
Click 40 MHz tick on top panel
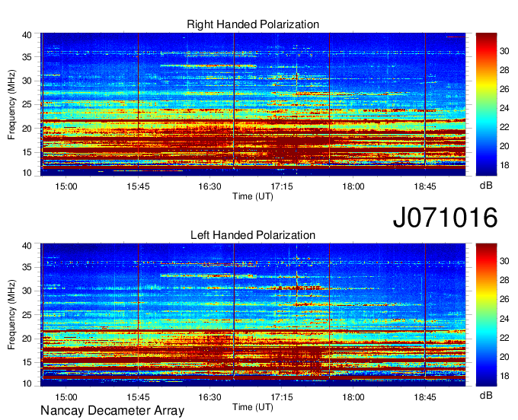point(27,35)
